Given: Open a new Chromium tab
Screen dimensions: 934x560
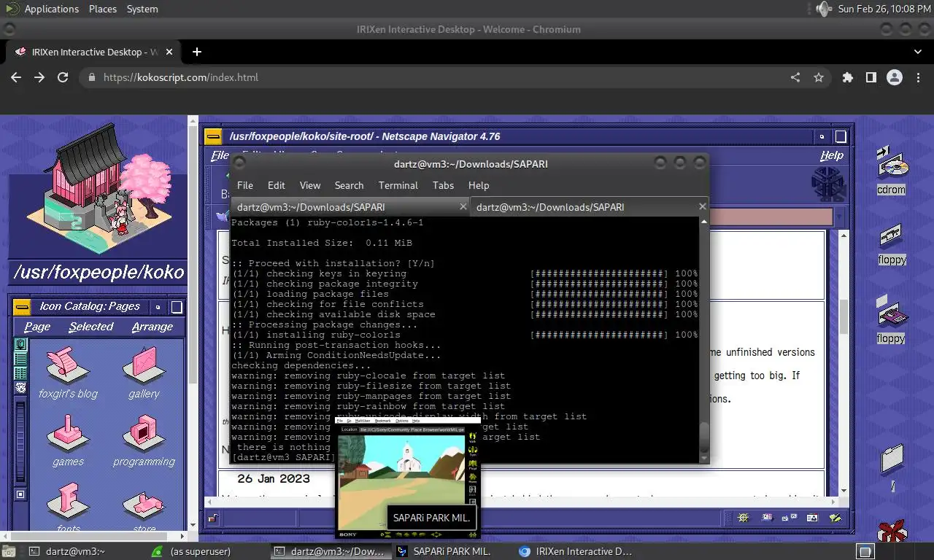Looking at the screenshot, I should tap(197, 52).
